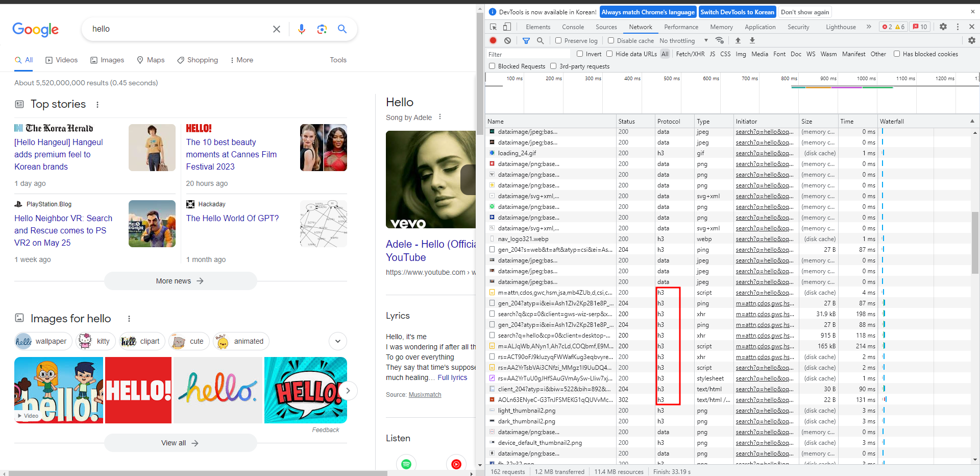The image size is (980, 476).
Task: Click the Adele Hello video thumbnail
Action: 431,179
